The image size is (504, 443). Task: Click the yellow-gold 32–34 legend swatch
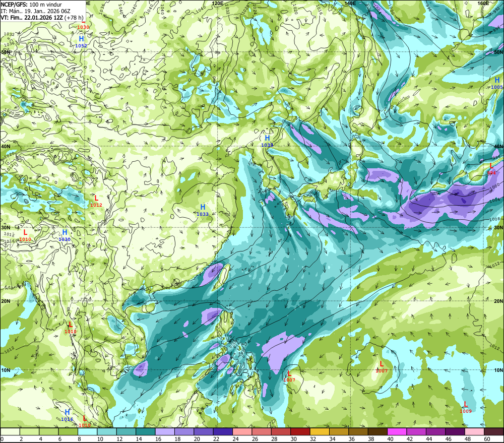[x=320, y=431]
